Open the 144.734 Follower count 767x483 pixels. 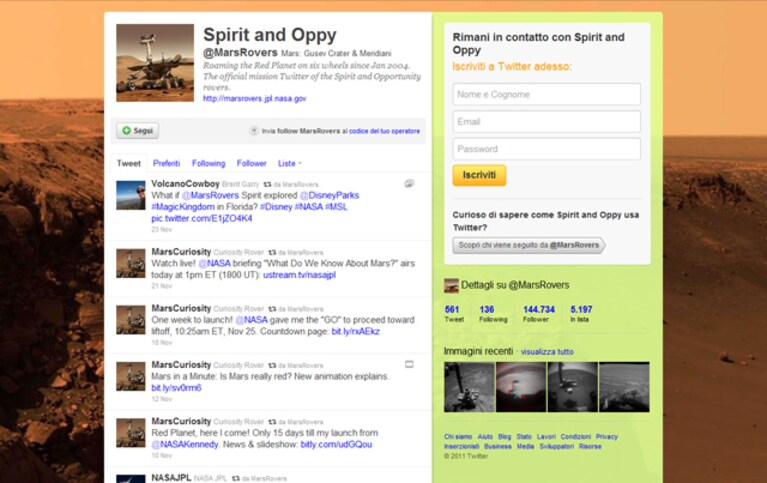(539, 314)
